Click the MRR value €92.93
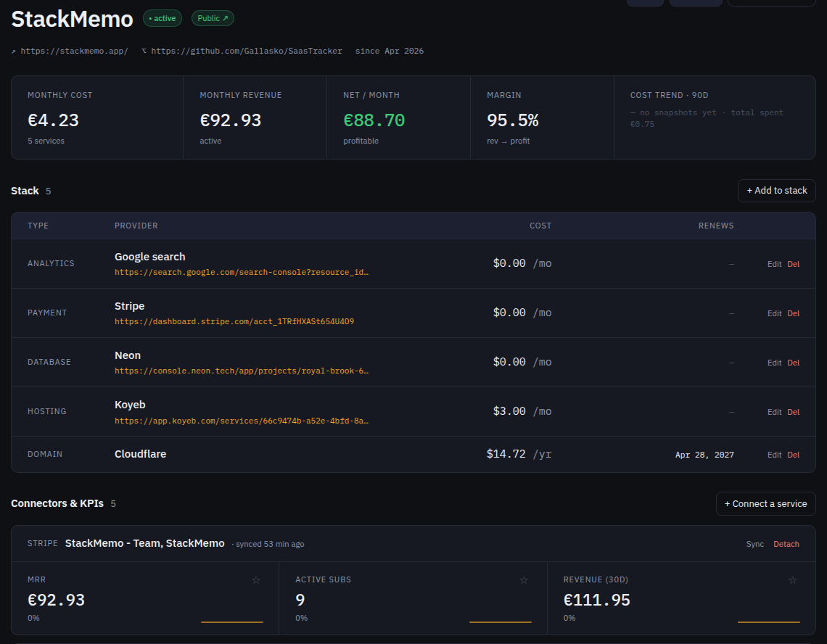This screenshot has width=827, height=644. 56,600
